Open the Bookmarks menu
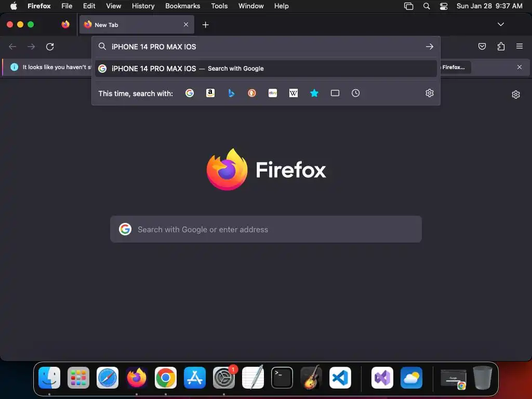Image resolution: width=532 pixels, height=399 pixels. pos(183,6)
